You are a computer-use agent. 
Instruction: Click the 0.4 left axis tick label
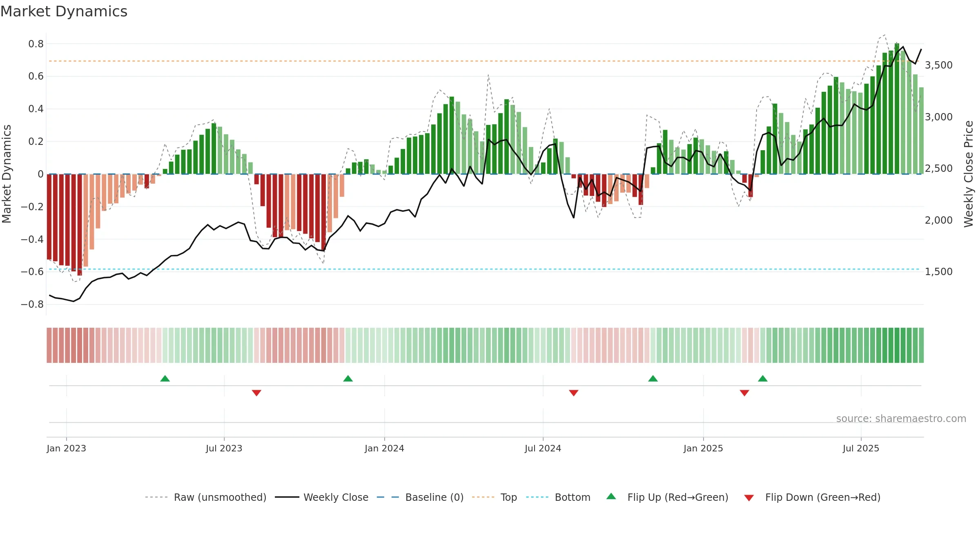(36, 109)
